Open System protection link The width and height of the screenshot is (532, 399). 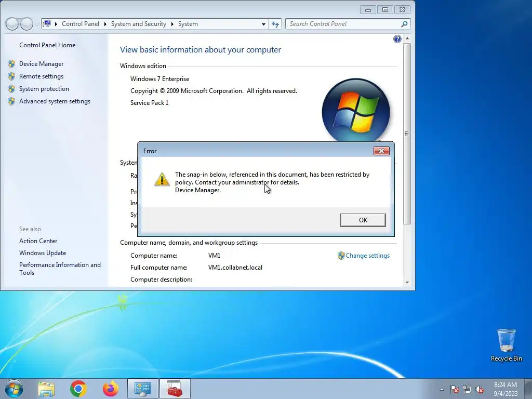(44, 89)
